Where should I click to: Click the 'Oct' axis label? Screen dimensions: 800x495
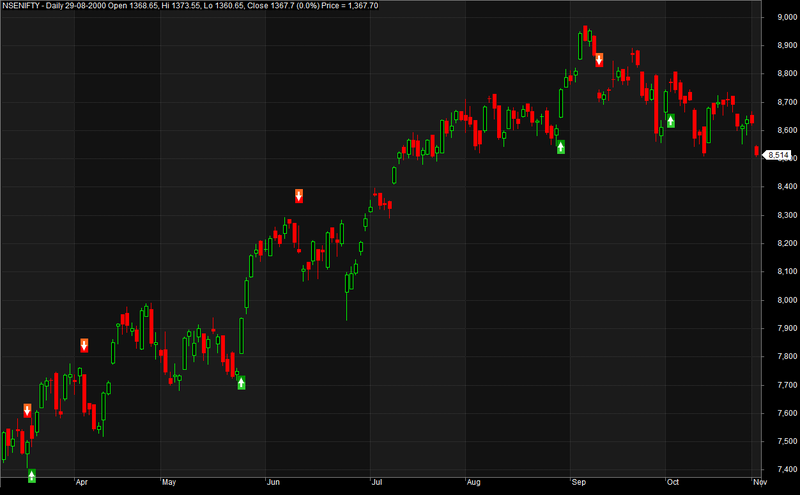(673, 482)
